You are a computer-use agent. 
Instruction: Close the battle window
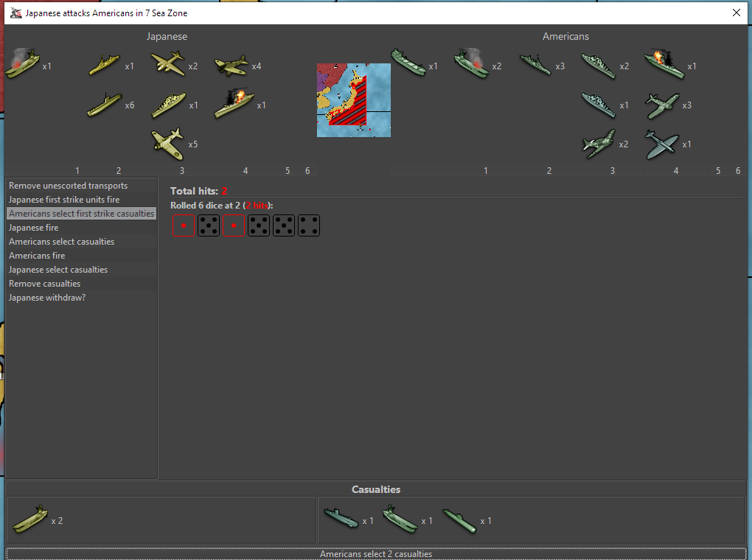click(736, 13)
